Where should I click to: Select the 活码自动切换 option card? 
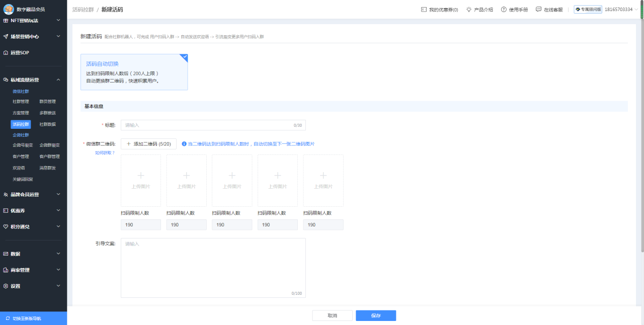(134, 72)
